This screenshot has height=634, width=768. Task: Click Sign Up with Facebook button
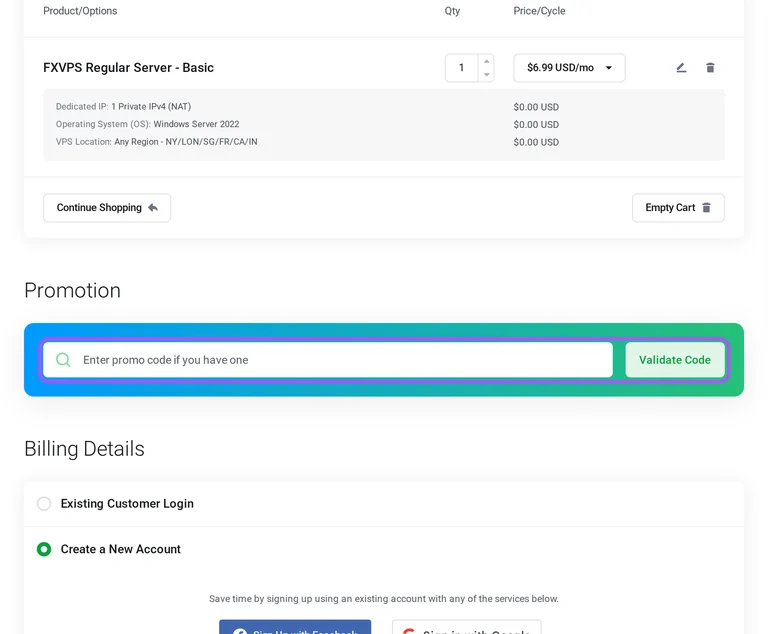(295, 627)
